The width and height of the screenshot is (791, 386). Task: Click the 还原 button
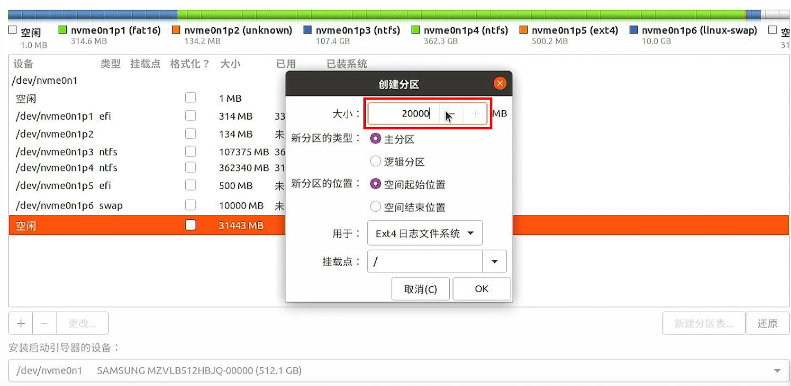pyautogui.click(x=767, y=323)
